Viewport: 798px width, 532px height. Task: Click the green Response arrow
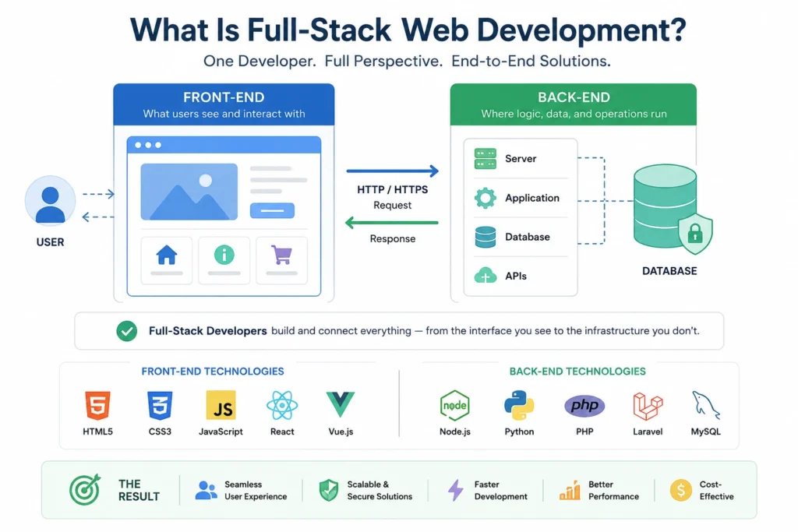click(x=392, y=222)
